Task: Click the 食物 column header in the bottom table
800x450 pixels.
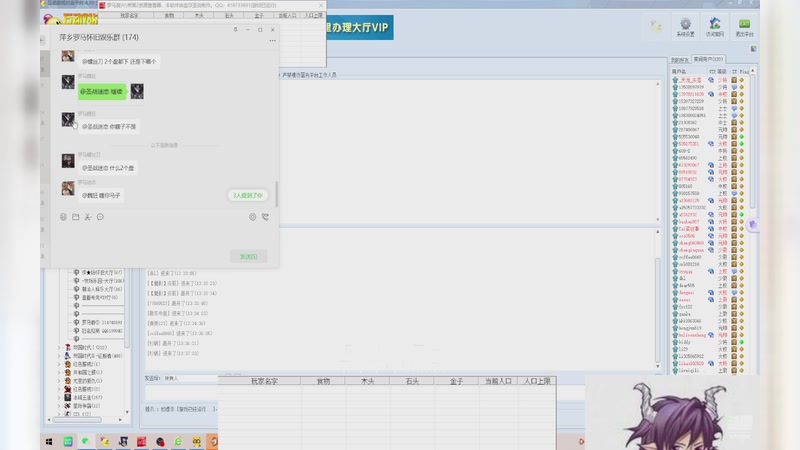Action: 322,381
